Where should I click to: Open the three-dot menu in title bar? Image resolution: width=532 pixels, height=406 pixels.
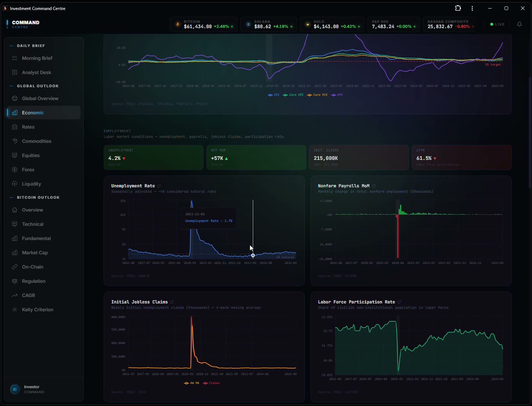pos(472,8)
